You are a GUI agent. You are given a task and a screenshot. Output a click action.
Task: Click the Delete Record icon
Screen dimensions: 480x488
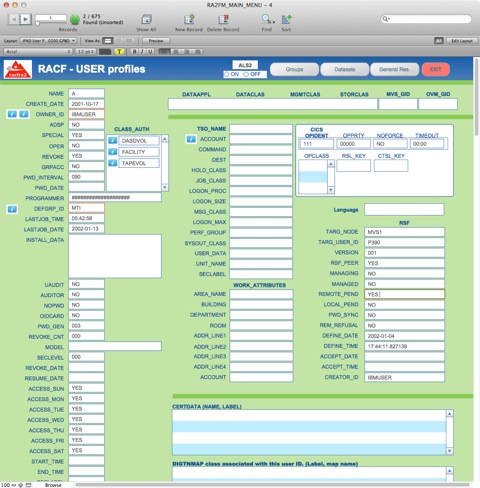[x=223, y=19]
